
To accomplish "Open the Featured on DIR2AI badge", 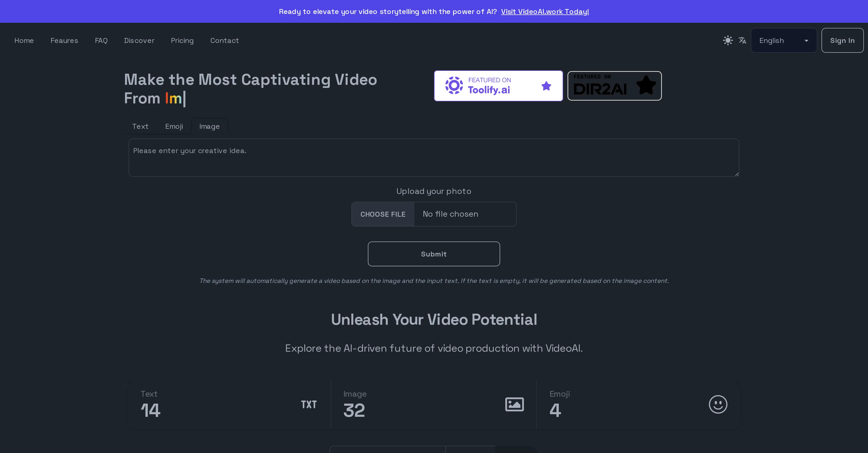I will pos(614,86).
